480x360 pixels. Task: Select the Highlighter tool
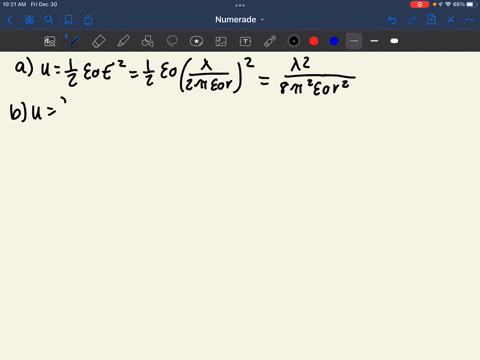pos(123,41)
